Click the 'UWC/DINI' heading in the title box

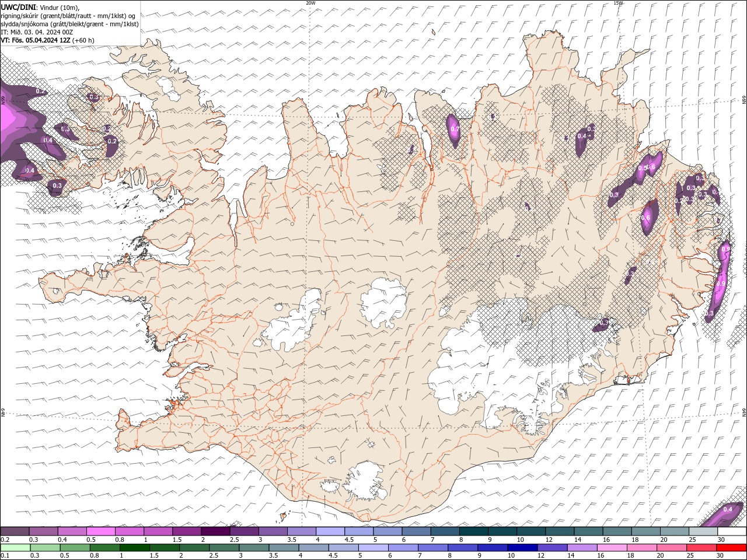18,7
